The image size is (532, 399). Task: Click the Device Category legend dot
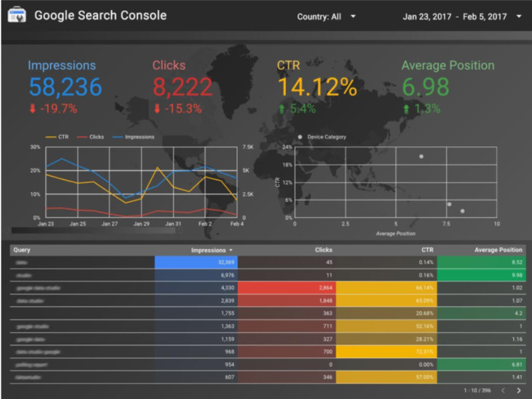point(300,137)
